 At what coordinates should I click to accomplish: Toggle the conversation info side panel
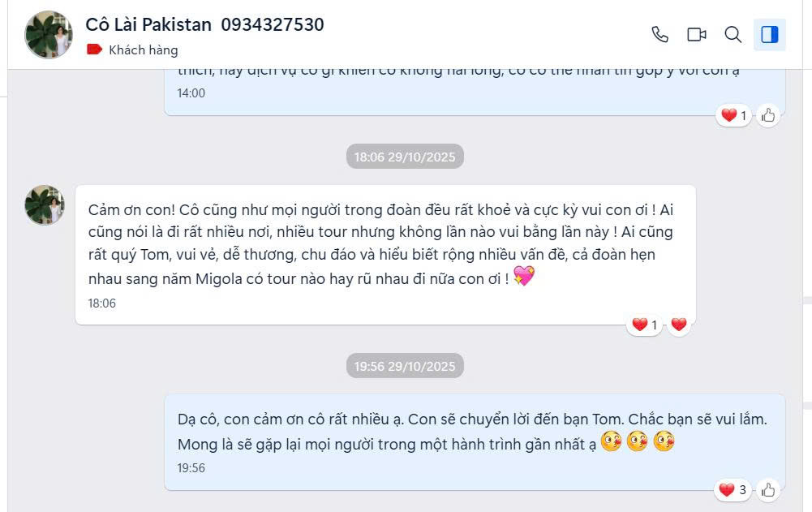coord(770,35)
